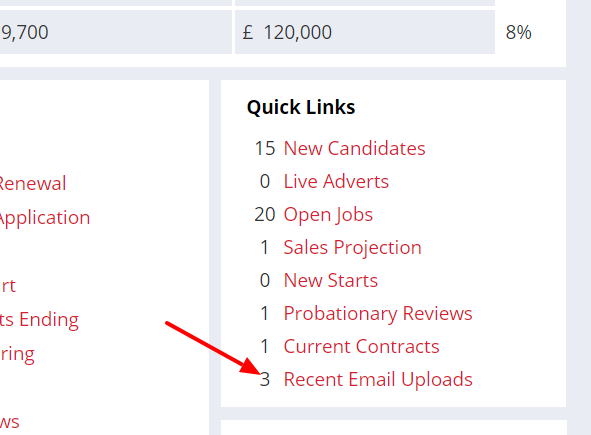Image resolution: width=591 pixels, height=435 pixels.
Task: Open the New Candidates quick link
Action: (354, 148)
